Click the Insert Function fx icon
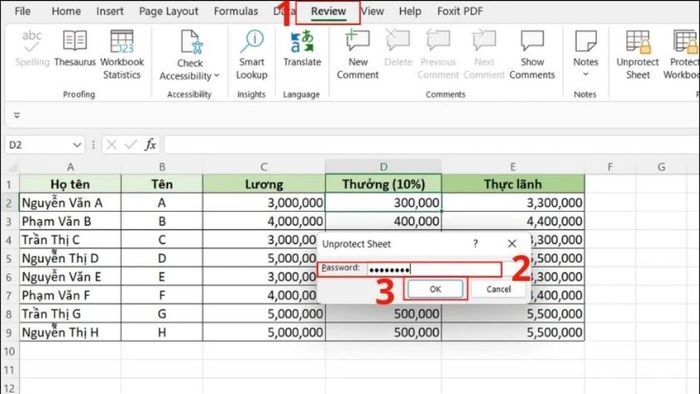Viewport: 700px width, 394px height. (150, 145)
